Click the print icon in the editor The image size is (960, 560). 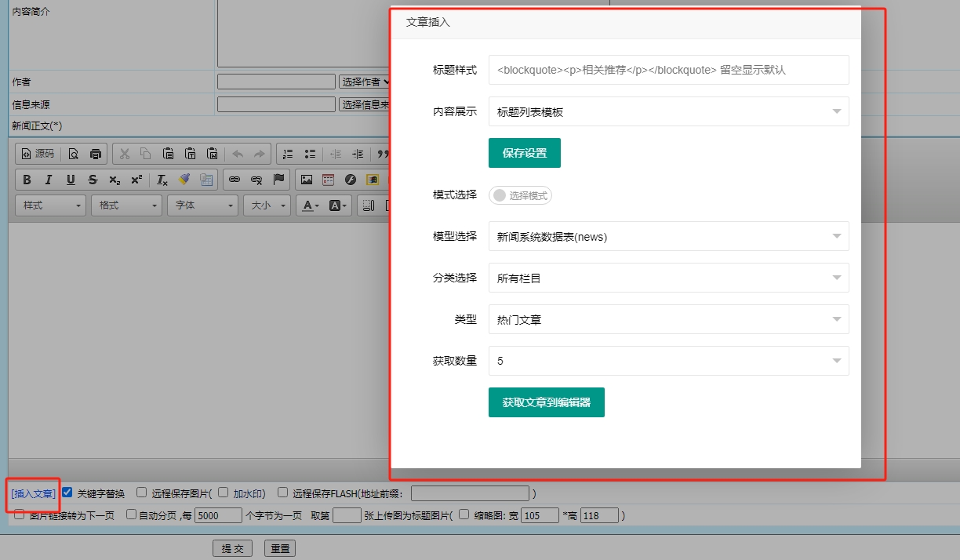(x=96, y=154)
